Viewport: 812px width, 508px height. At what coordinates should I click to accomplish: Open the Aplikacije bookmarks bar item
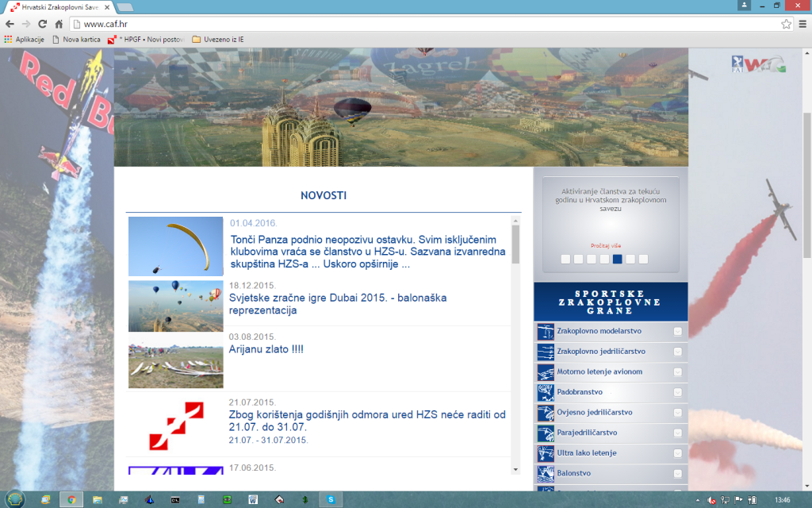tap(25, 40)
